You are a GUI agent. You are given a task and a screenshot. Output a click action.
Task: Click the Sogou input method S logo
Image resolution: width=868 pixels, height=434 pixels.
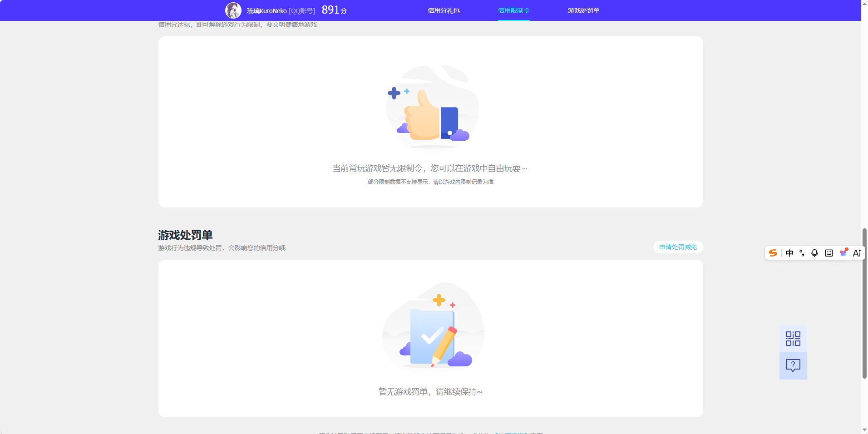point(773,253)
